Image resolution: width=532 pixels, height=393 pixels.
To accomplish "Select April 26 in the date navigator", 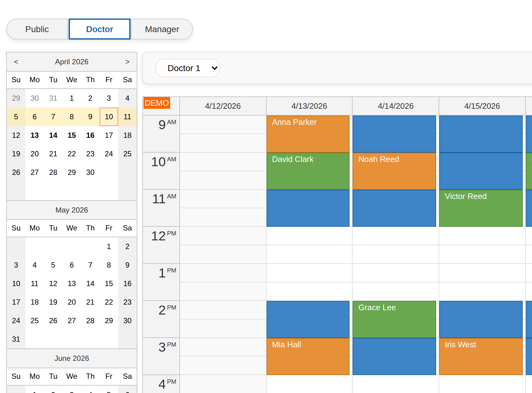I will click(16, 172).
